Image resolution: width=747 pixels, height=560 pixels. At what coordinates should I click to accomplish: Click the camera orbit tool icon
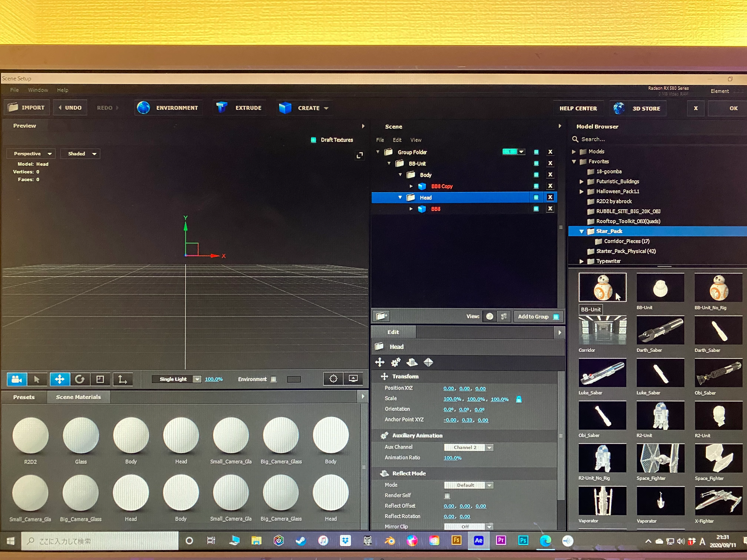(x=16, y=379)
